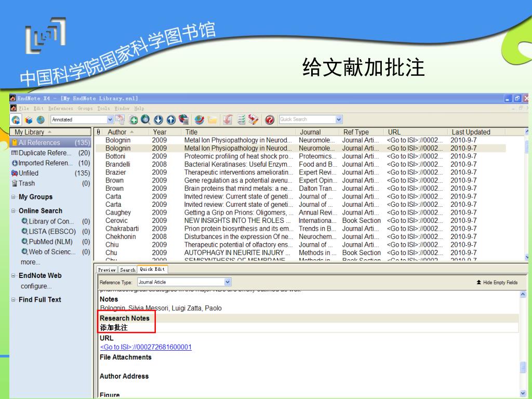Screen dimensions: 532x399
Task: Open the Help menu
Action: click(x=139, y=109)
